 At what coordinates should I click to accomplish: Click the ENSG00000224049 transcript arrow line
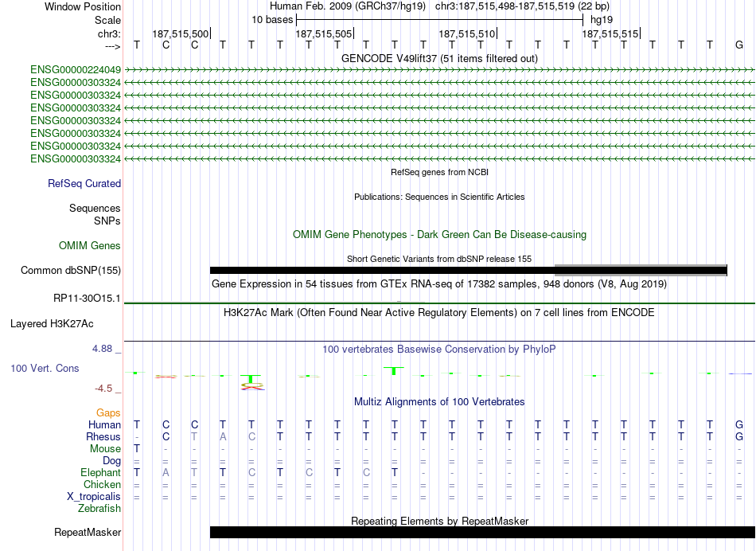click(x=440, y=70)
